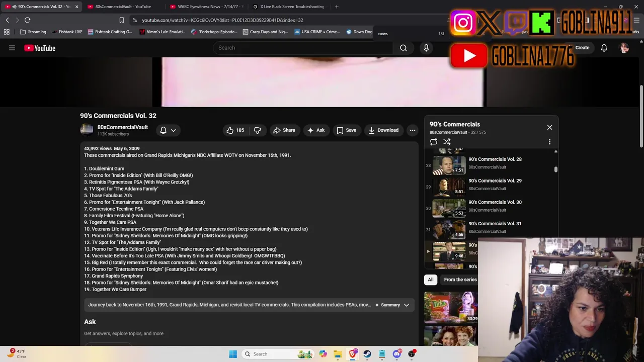Open Fishtank Crafting G... bookmark
This screenshot has height=362, width=644.
[110, 32]
